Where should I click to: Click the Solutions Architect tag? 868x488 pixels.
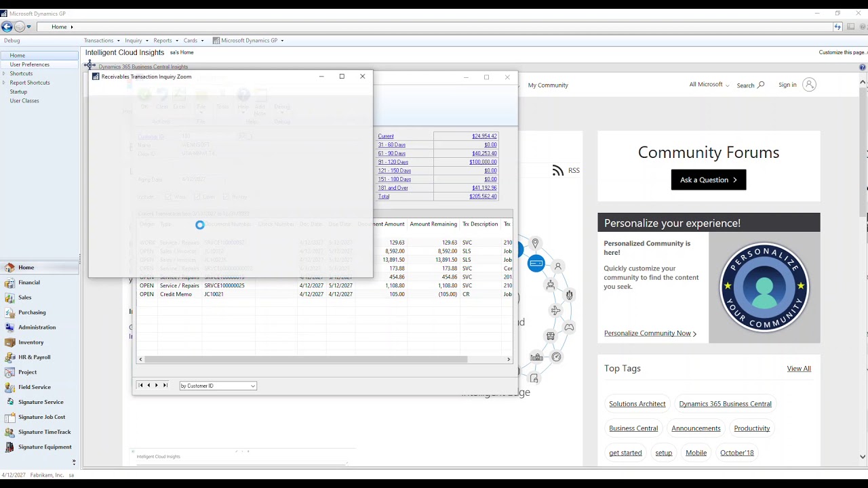pyautogui.click(x=637, y=404)
